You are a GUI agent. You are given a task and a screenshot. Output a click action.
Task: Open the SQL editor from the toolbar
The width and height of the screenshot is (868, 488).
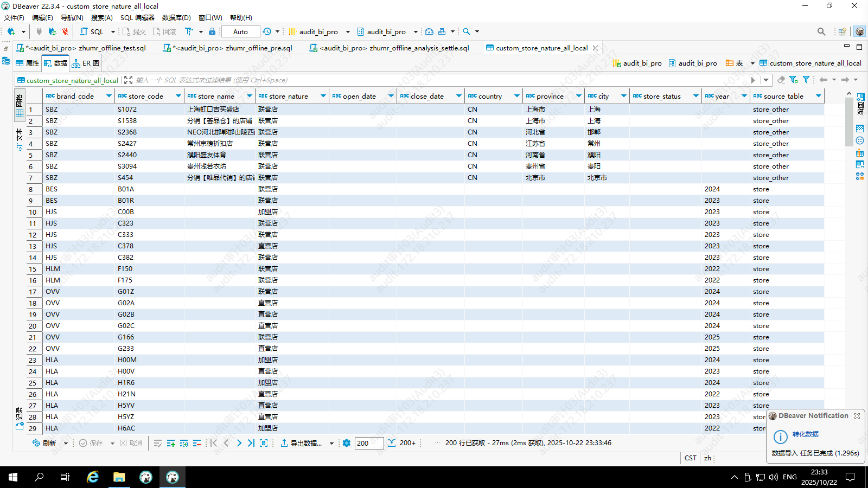tap(92, 31)
